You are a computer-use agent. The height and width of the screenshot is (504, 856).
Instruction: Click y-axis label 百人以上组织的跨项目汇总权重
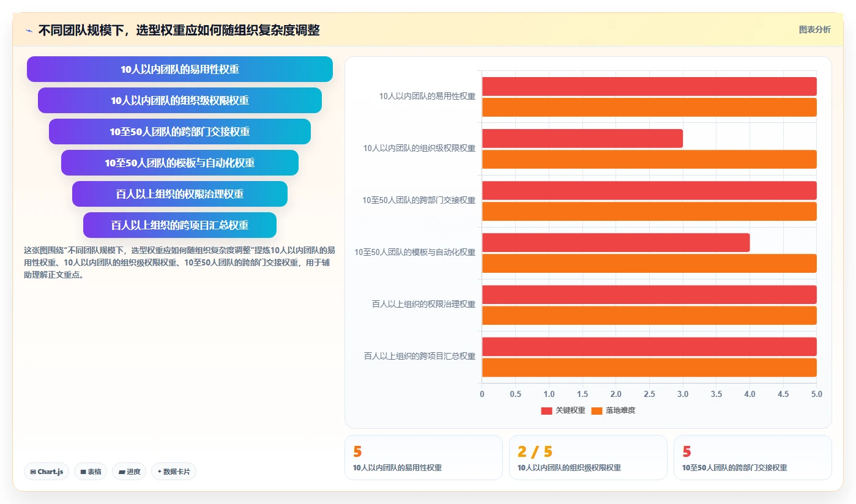[x=420, y=356]
